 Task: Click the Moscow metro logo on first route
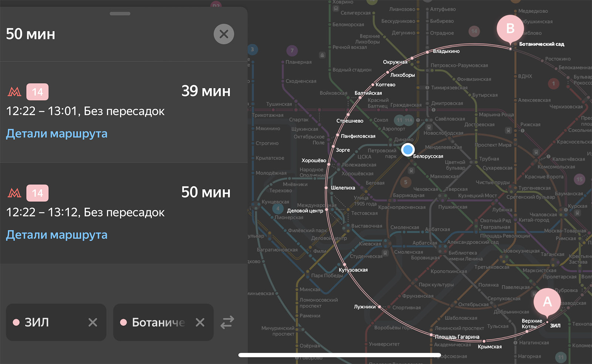pos(14,92)
